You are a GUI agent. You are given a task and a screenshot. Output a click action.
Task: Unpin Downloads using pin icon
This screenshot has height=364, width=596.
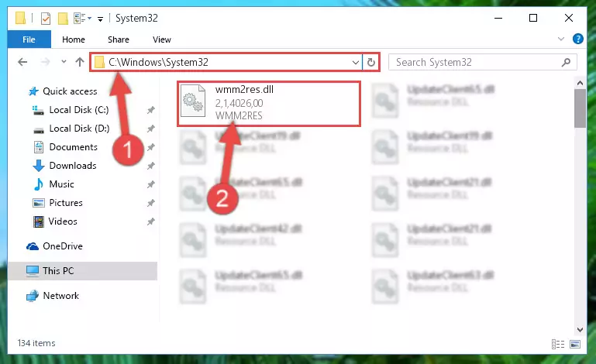pyautogui.click(x=151, y=166)
